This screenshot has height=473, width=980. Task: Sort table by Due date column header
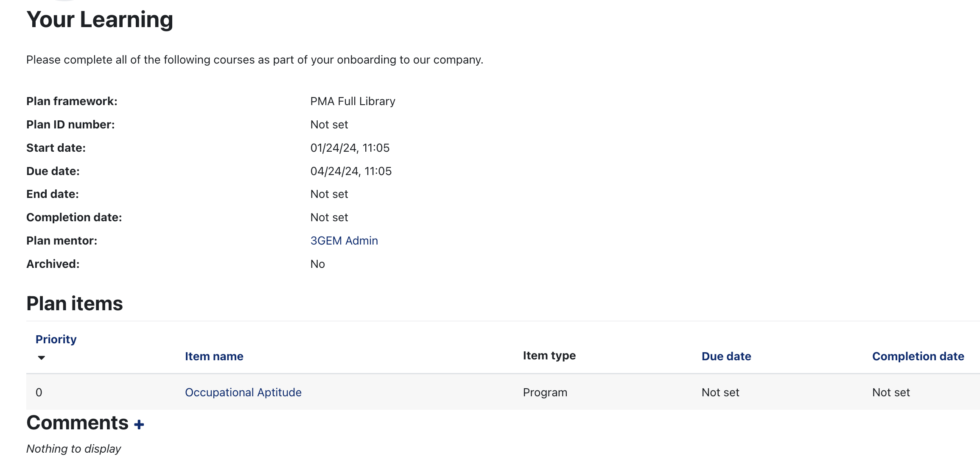pos(726,356)
